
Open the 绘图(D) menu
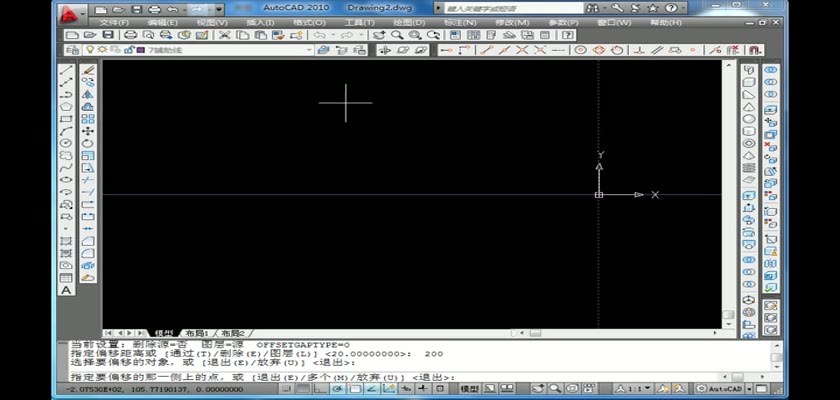coord(409,23)
